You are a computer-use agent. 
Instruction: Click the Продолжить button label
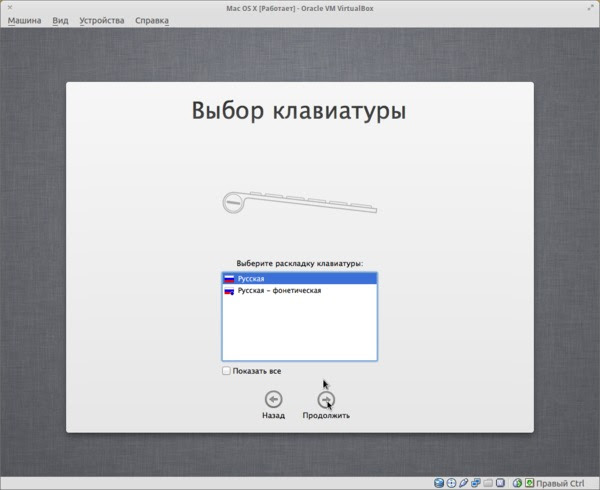(326, 415)
